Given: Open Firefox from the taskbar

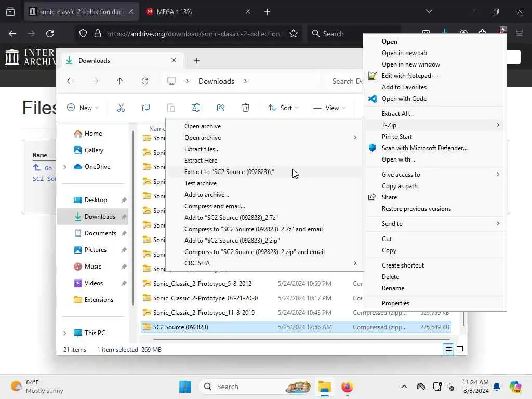Looking at the screenshot, I should click(347, 387).
